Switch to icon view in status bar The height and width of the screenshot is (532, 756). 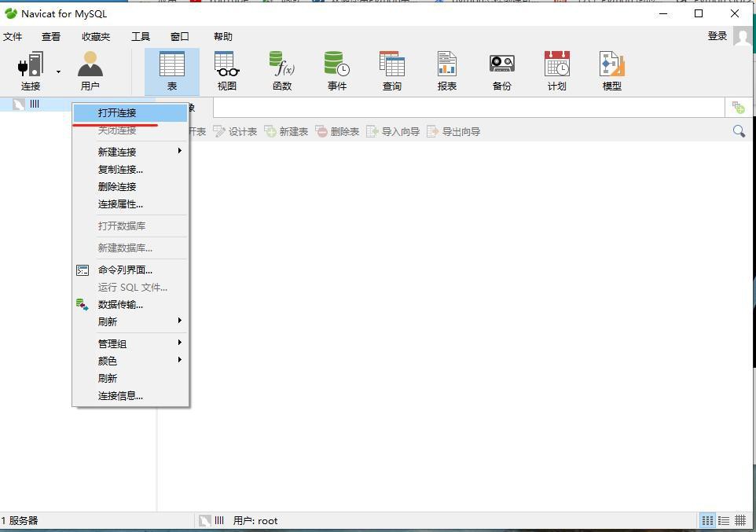707,520
